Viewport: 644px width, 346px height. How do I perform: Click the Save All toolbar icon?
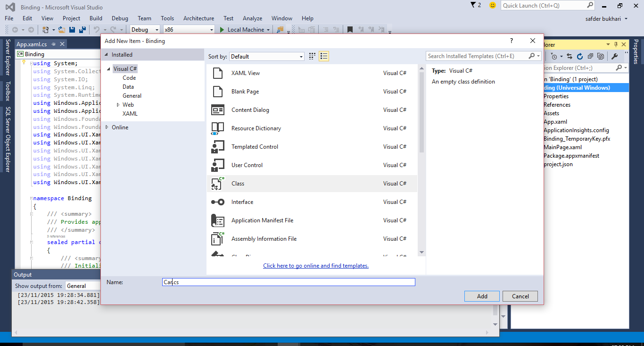tap(83, 30)
